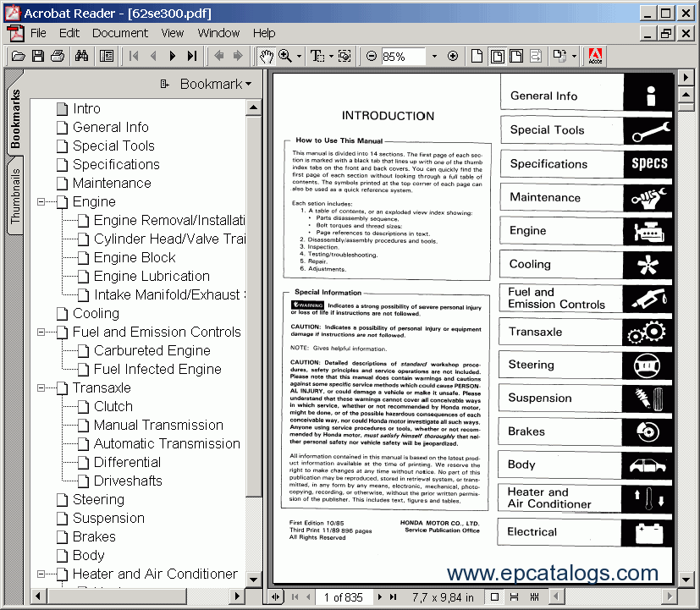Open the Document menu

(119, 33)
